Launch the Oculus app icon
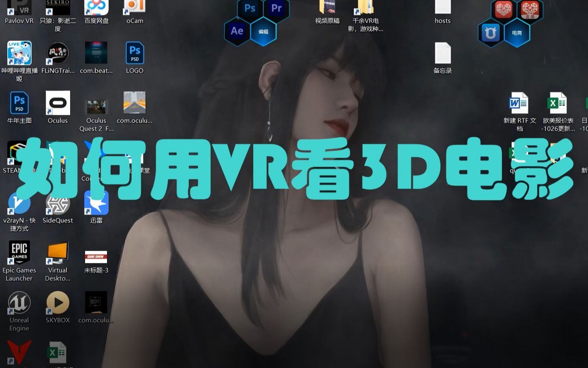The height and width of the screenshot is (368, 588). point(58,103)
